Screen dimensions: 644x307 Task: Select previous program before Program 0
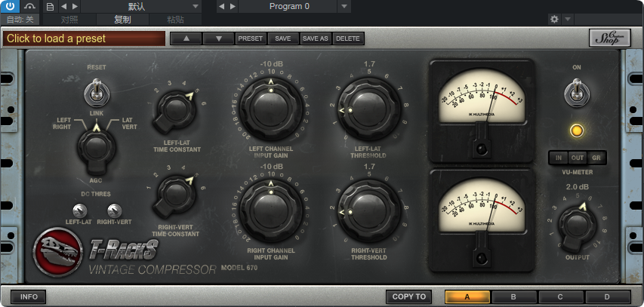(221, 6)
